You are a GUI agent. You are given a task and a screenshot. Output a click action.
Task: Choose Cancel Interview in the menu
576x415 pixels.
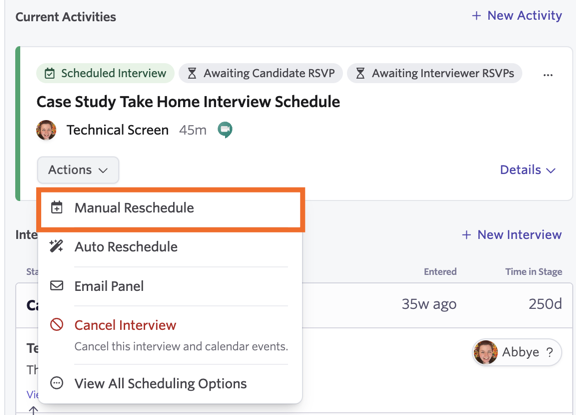170,334
